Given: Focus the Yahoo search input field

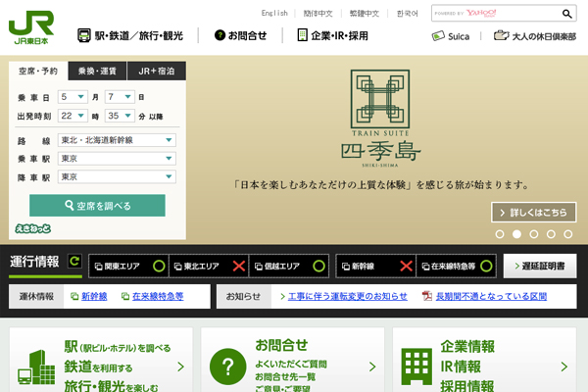Looking at the screenshot, I should pyautogui.click(x=496, y=13).
